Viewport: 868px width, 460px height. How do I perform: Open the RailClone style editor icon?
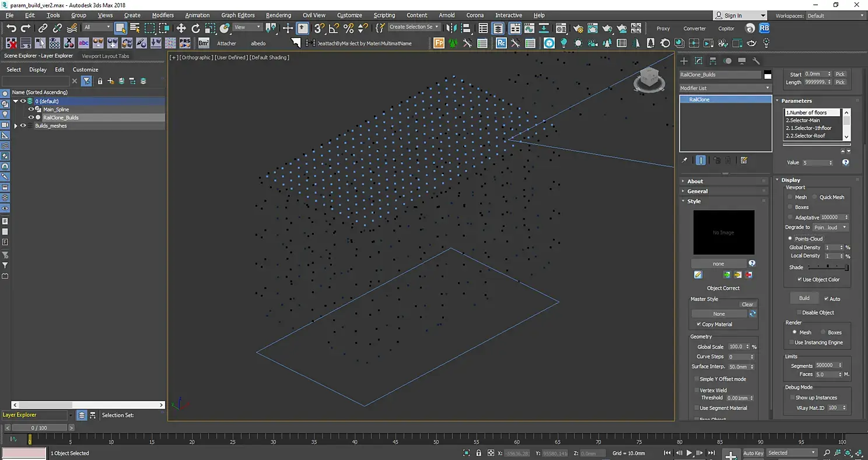tap(698, 275)
